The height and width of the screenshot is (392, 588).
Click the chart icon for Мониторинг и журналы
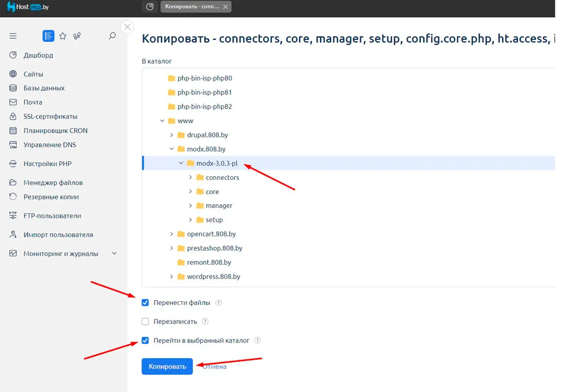tap(13, 254)
